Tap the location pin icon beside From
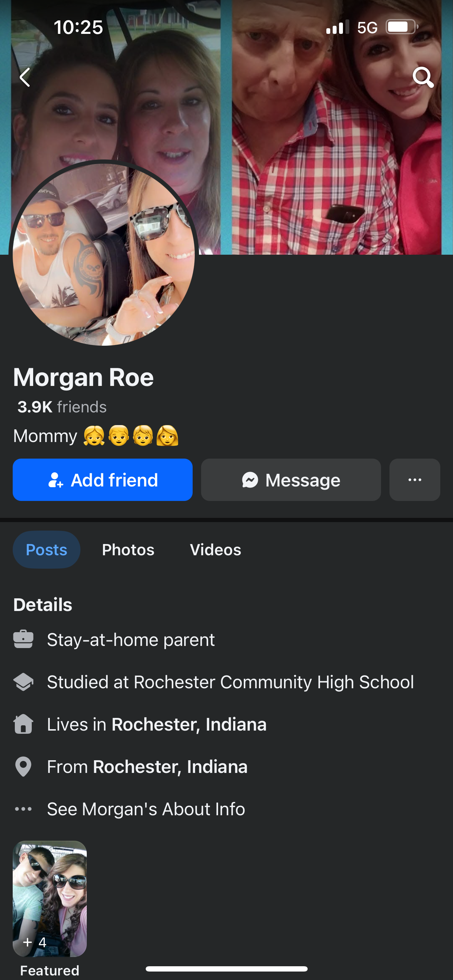This screenshot has height=980, width=453. pos(23,767)
